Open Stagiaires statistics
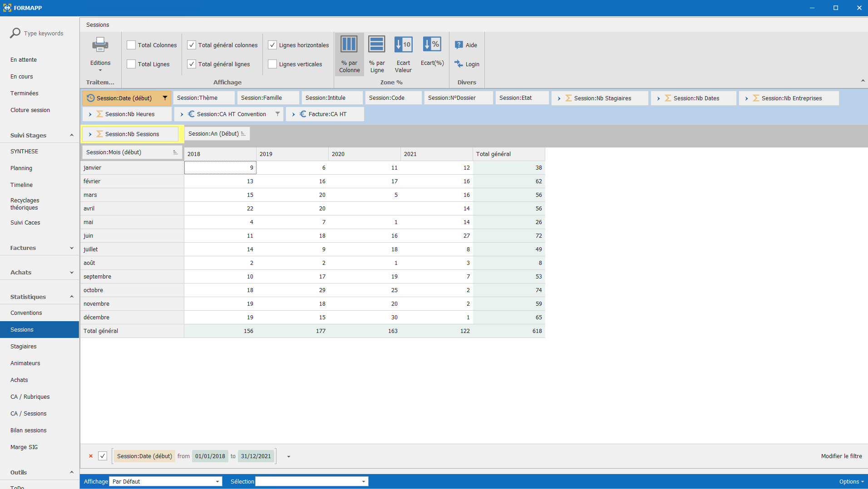 point(23,346)
